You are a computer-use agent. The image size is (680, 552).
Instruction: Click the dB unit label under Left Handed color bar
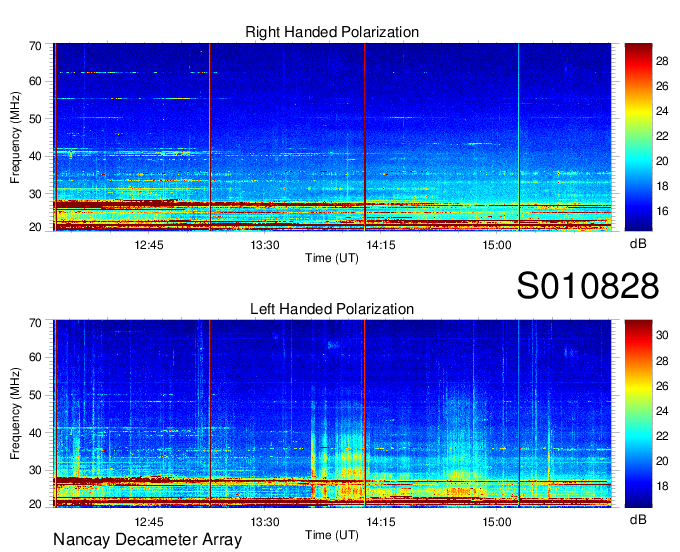(x=638, y=519)
